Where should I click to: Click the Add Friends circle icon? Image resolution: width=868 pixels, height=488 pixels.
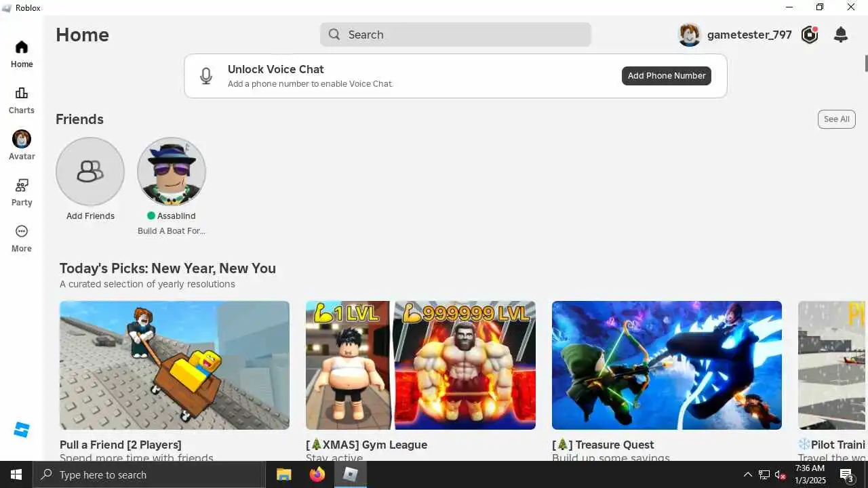(90, 171)
